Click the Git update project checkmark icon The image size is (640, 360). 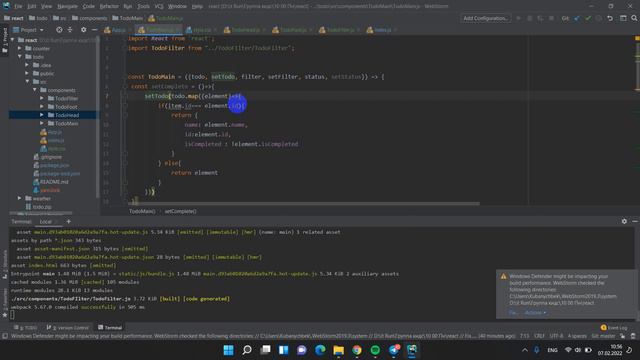point(577,18)
